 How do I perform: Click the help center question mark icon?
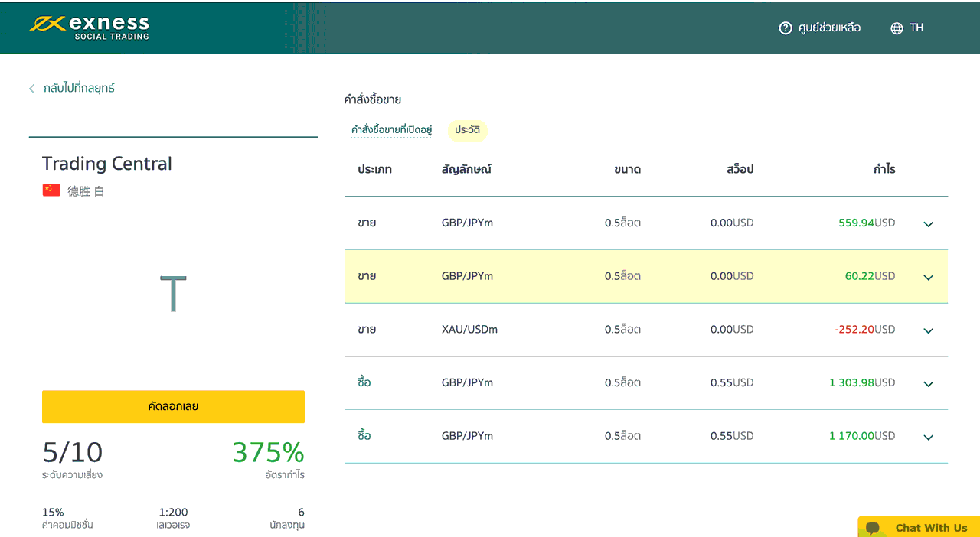pos(785,28)
